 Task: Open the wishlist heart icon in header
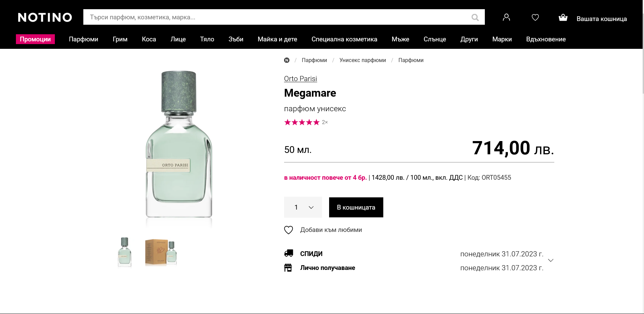coord(535,17)
